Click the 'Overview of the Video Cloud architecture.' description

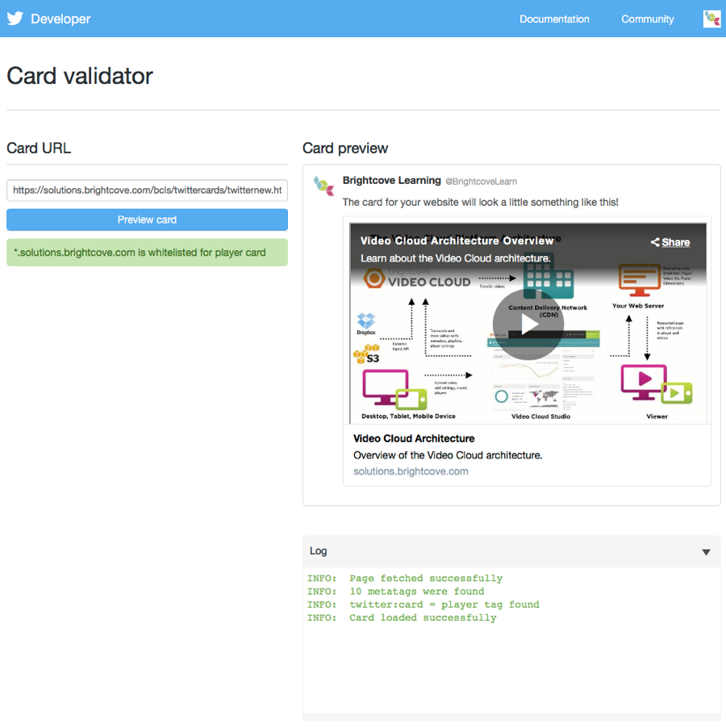448,455
